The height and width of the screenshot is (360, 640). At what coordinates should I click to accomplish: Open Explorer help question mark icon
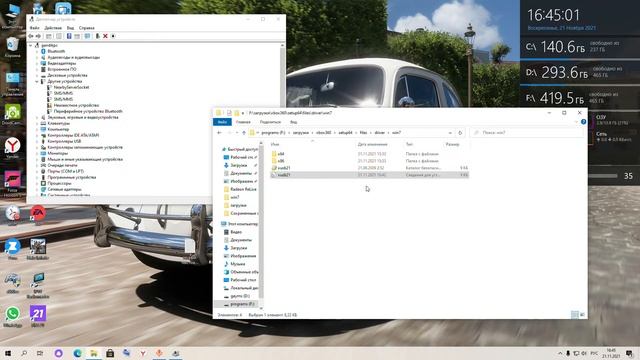tap(583, 122)
